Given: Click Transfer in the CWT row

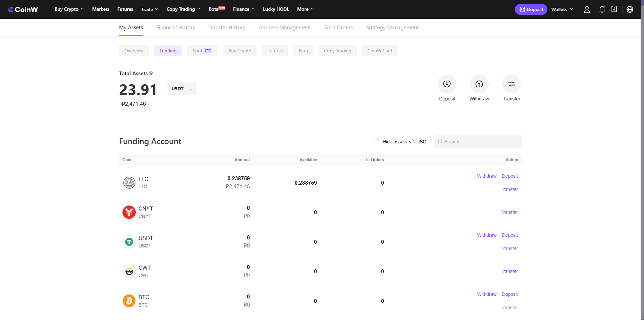Looking at the screenshot, I should coord(509,271).
